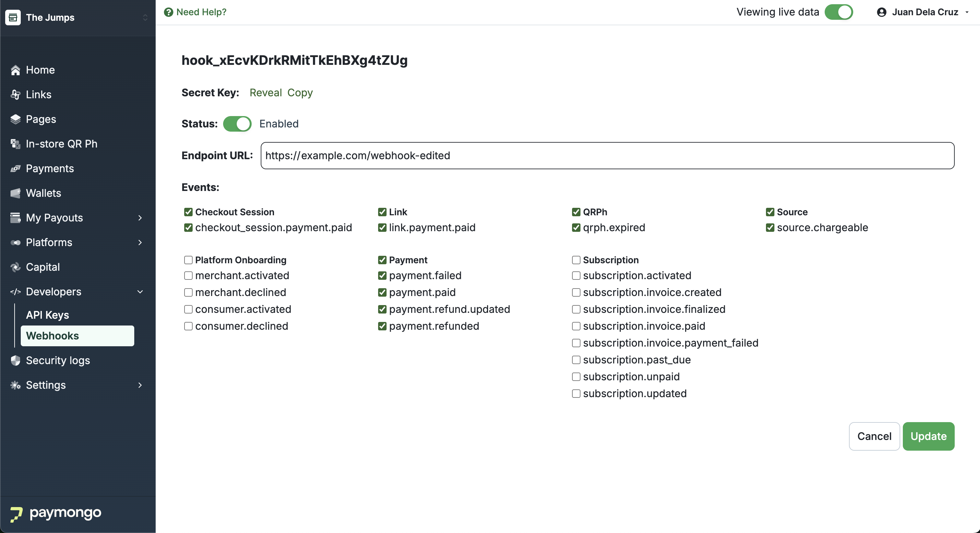The image size is (980, 533).
Task: Click The Jumps merchant logo icon
Action: (13, 18)
